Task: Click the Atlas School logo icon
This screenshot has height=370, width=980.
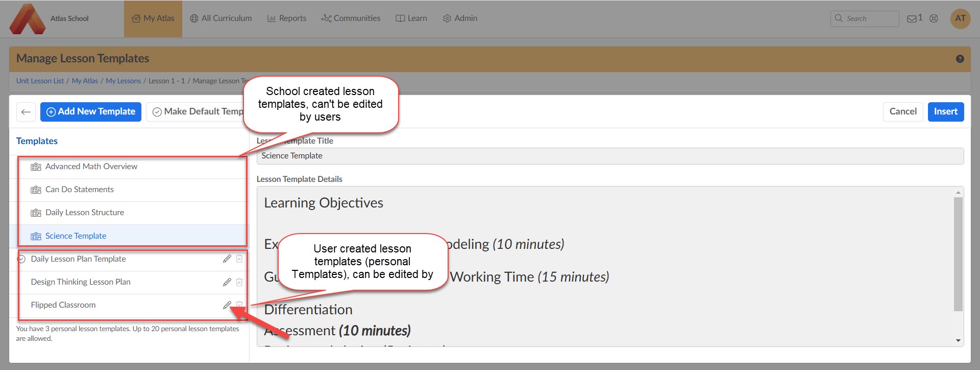Action: [x=28, y=19]
